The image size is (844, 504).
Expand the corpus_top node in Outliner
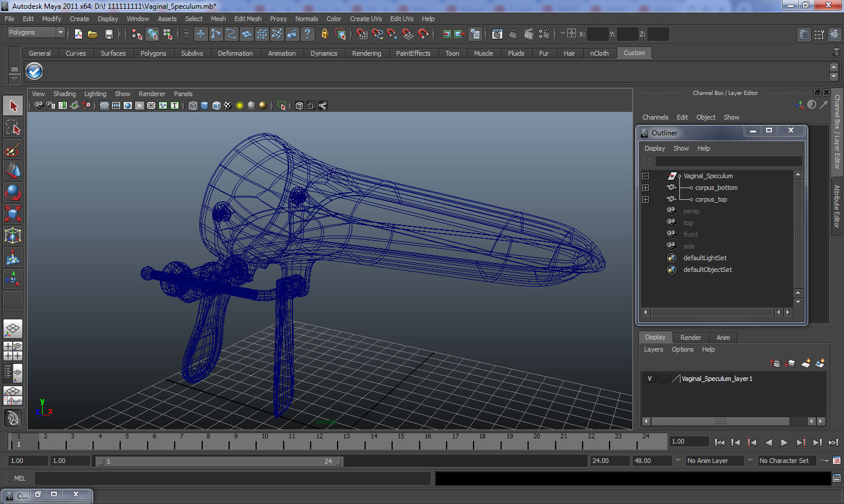pos(645,199)
